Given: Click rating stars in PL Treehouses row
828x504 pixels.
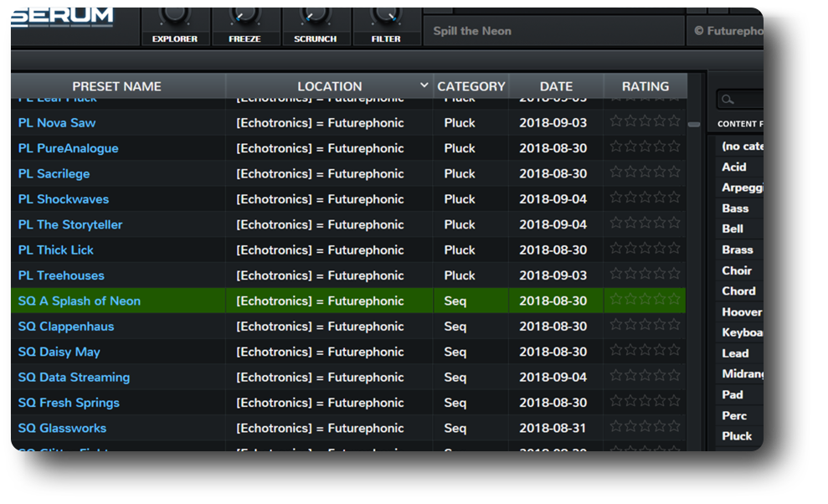Looking at the screenshot, I should coord(645,275).
